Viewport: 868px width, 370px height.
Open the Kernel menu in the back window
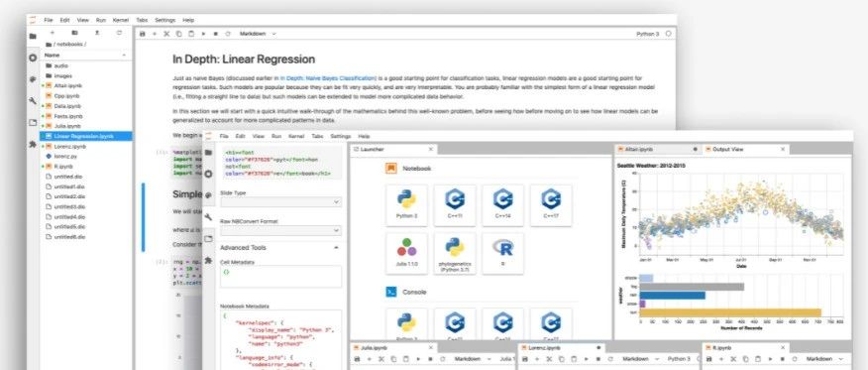click(x=121, y=20)
